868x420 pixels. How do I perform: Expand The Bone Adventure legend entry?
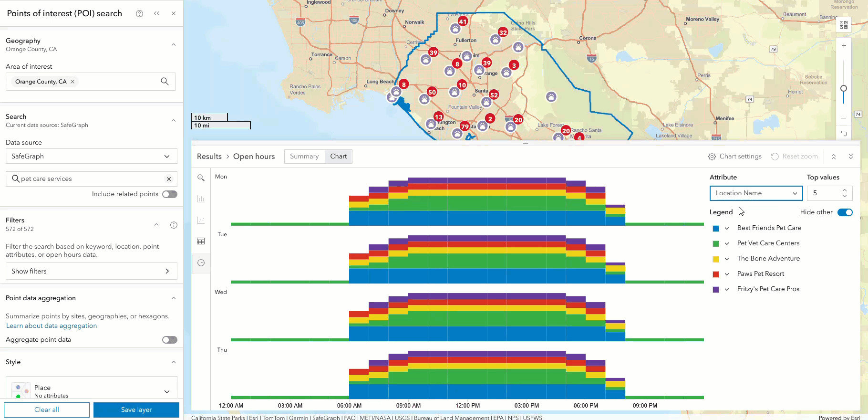727,259
